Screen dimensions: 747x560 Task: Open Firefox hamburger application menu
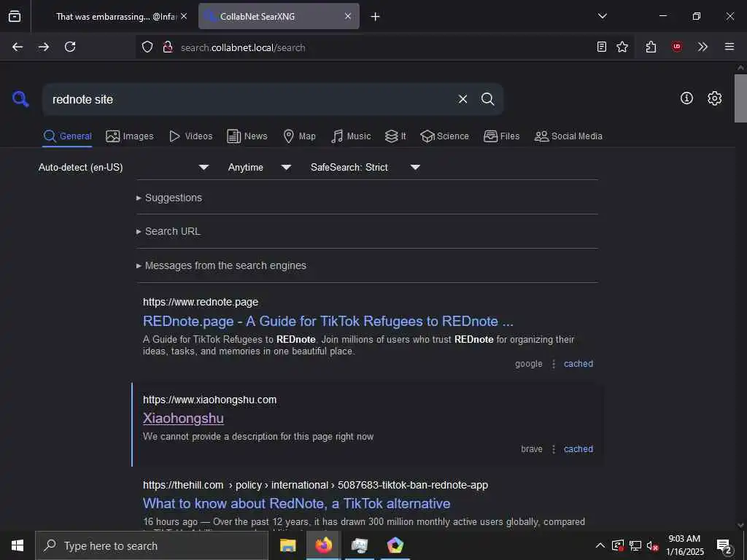click(729, 47)
